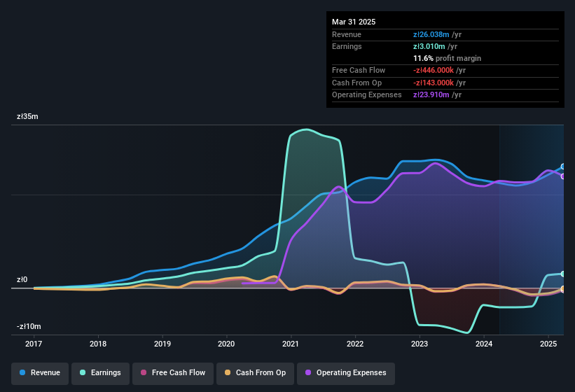
Task: Click the 2025 x-axis label
Action: click(548, 344)
